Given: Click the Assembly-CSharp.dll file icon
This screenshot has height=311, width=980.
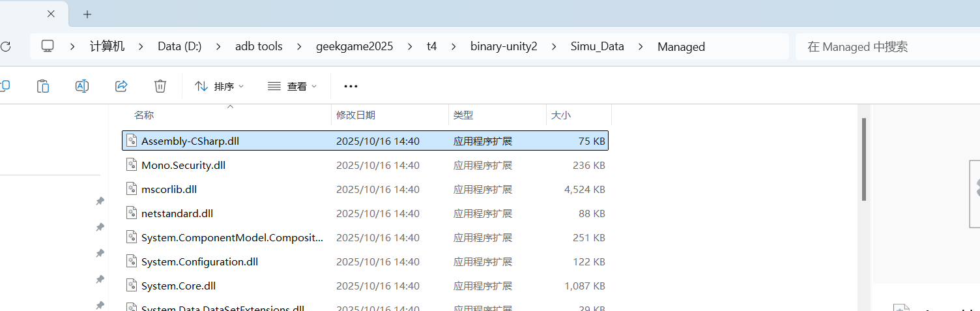Looking at the screenshot, I should coord(131,141).
